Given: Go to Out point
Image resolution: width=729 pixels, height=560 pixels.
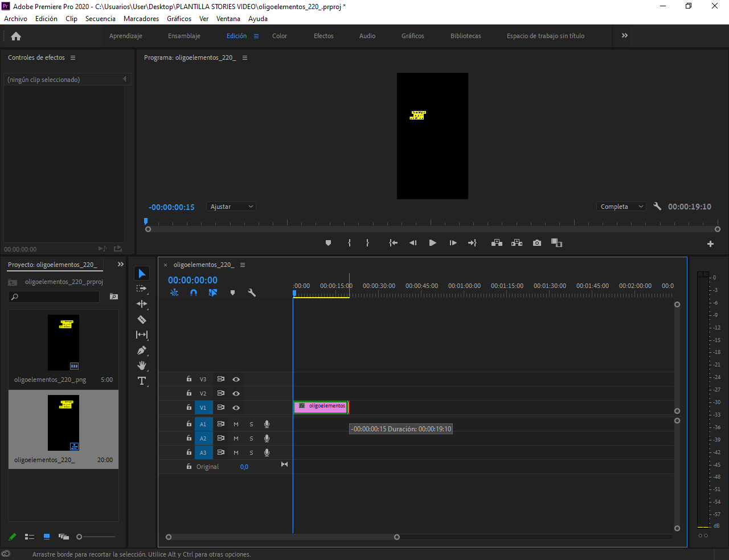Looking at the screenshot, I should tap(472, 243).
